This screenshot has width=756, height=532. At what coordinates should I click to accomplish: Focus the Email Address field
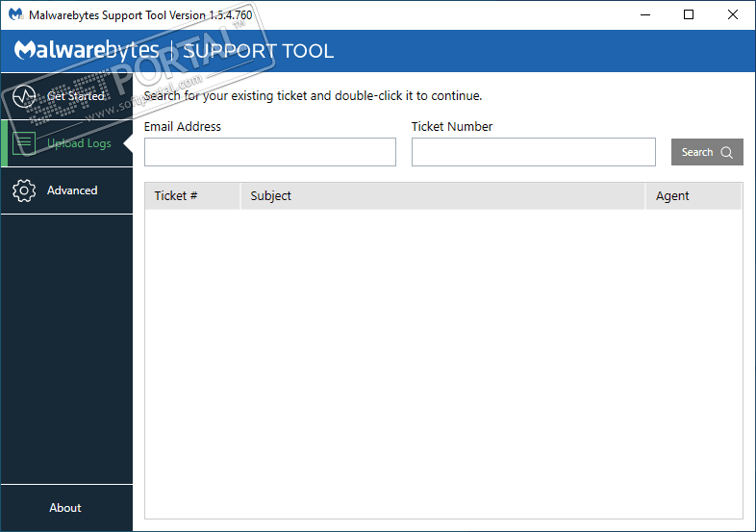pos(270,152)
